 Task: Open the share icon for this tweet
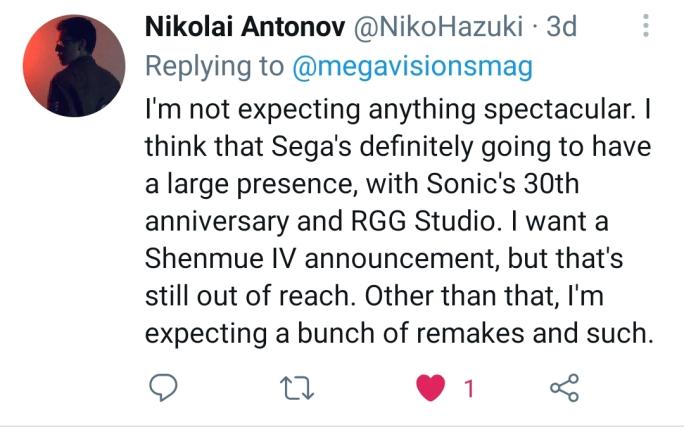pyautogui.click(x=565, y=387)
